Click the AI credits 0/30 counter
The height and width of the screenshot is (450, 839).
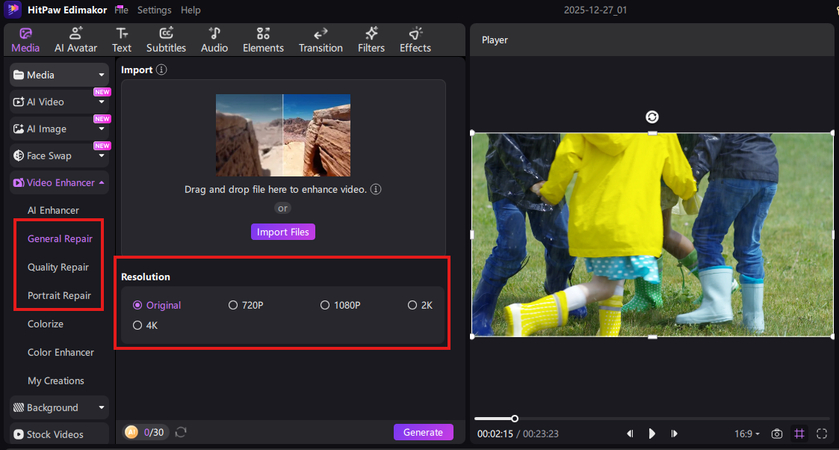tap(146, 432)
